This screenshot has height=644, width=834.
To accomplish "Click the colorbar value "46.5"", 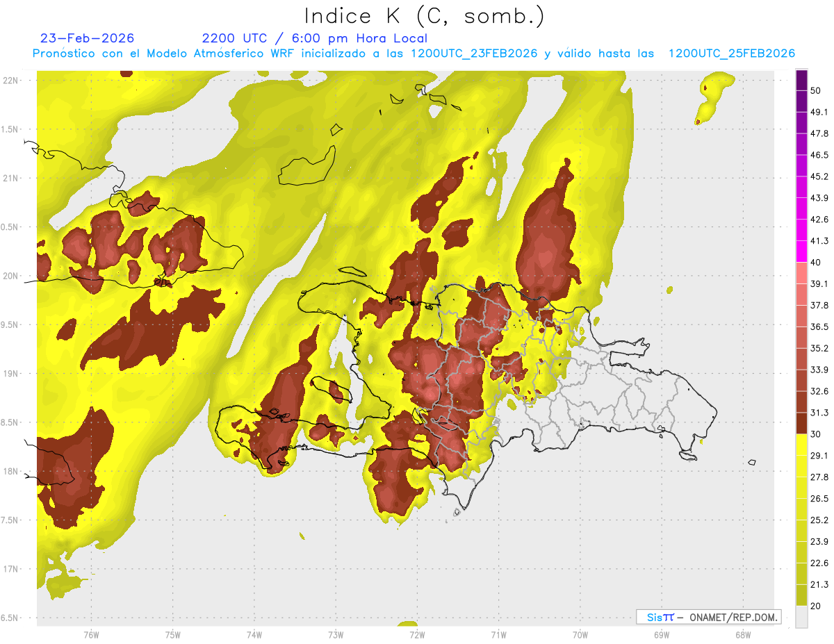I will point(819,155).
